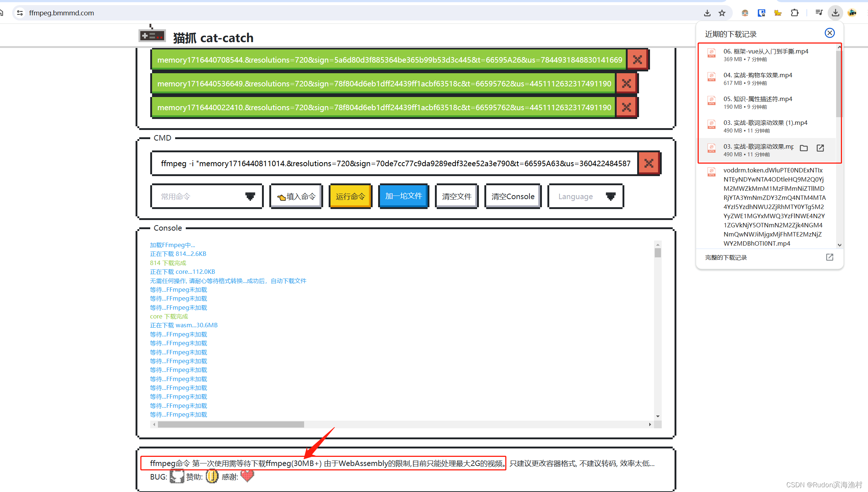Screen dimensions: 868x492
Task: Click console line 加载FFmpeg中...
Action: tap(173, 245)
